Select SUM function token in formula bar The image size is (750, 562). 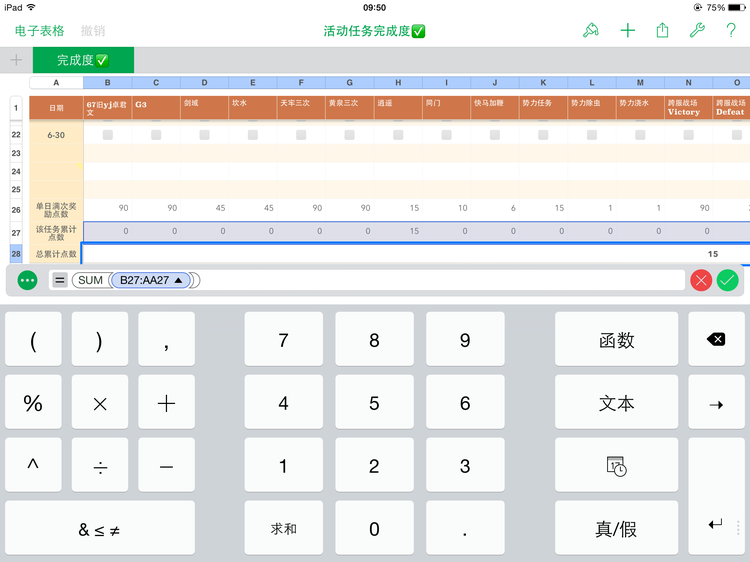90,280
